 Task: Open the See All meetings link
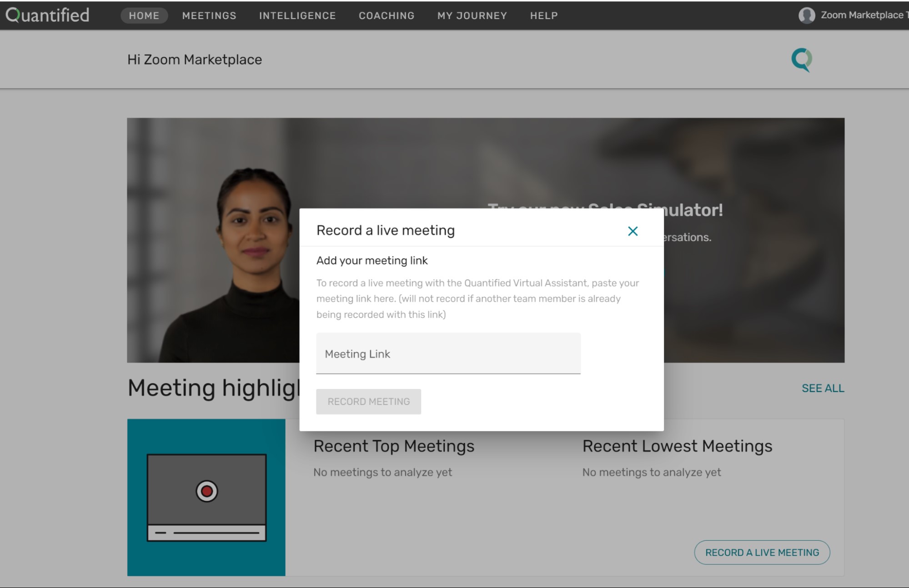pos(823,389)
